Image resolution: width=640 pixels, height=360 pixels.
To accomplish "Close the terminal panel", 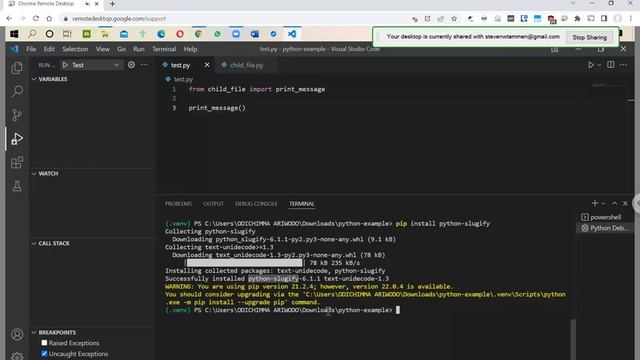I will coord(625,203).
